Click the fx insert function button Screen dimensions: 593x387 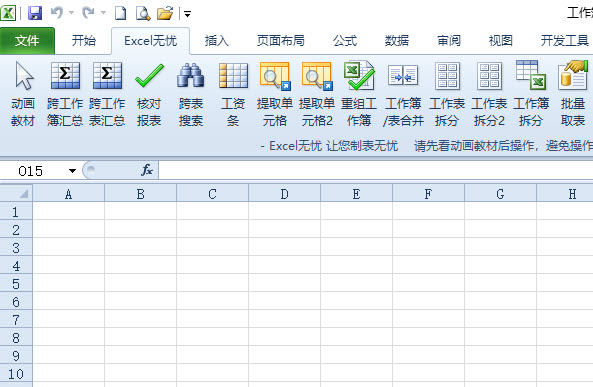147,170
